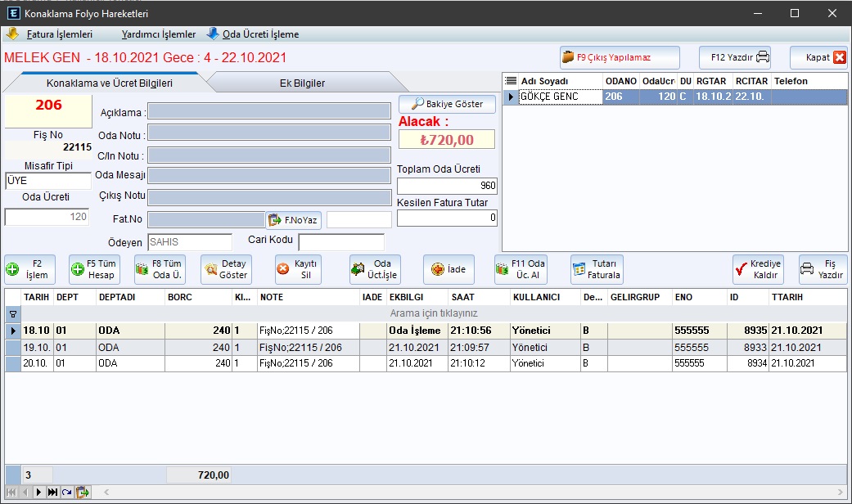852x504 pixels.
Task: Click the Cari Kodu input field
Action: [x=341, y=241]
